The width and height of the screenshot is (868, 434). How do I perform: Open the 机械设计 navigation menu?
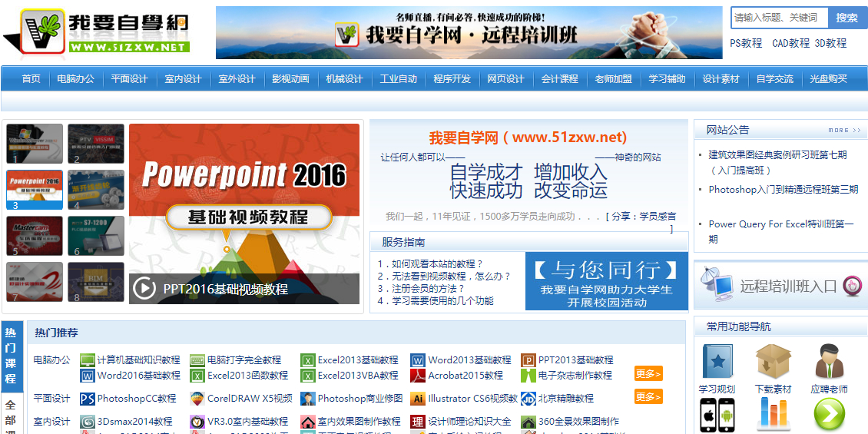[344, 78]
